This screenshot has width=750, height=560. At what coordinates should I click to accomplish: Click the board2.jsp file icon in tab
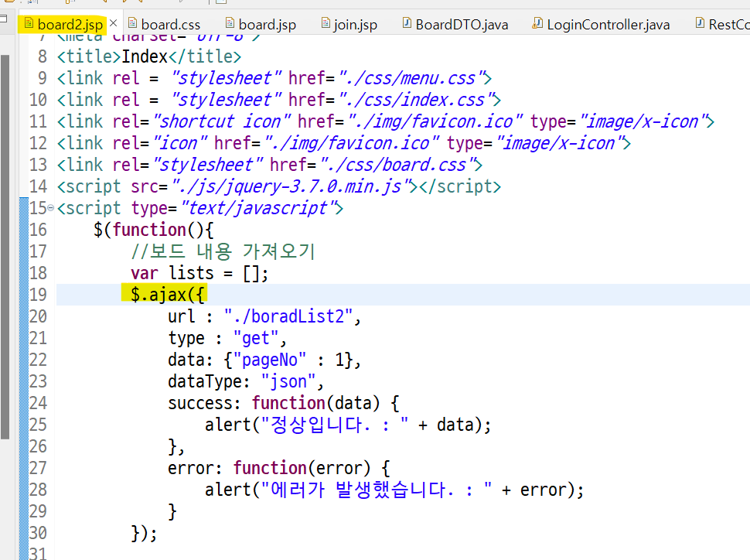29,23
